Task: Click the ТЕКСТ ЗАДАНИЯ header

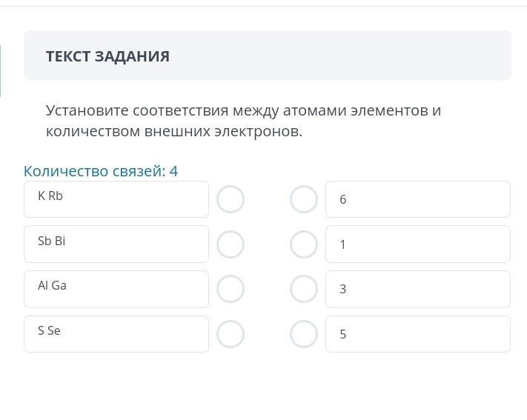Action: (107, 56)
